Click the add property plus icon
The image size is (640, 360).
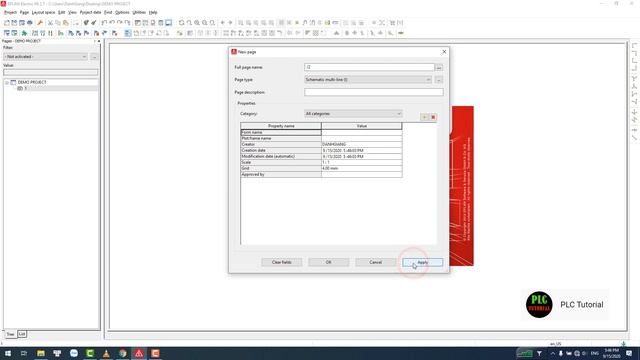424,118
